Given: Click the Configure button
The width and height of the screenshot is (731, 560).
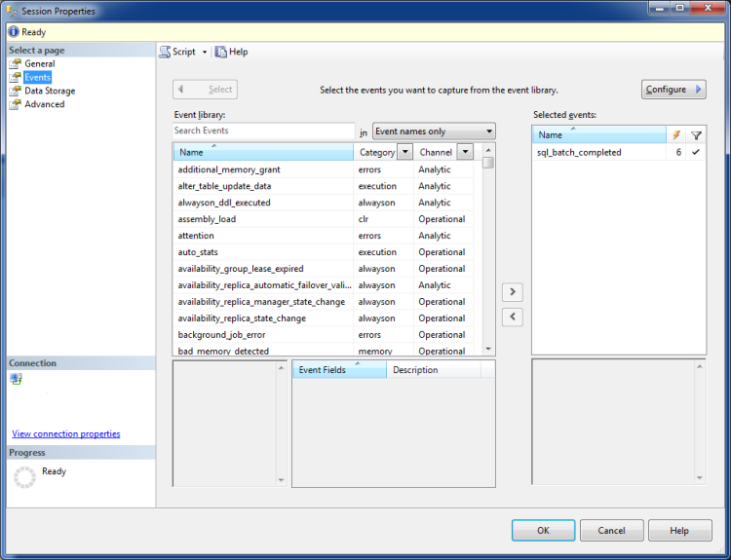Looking at the screenshot, I should click(x=673, y=90).
